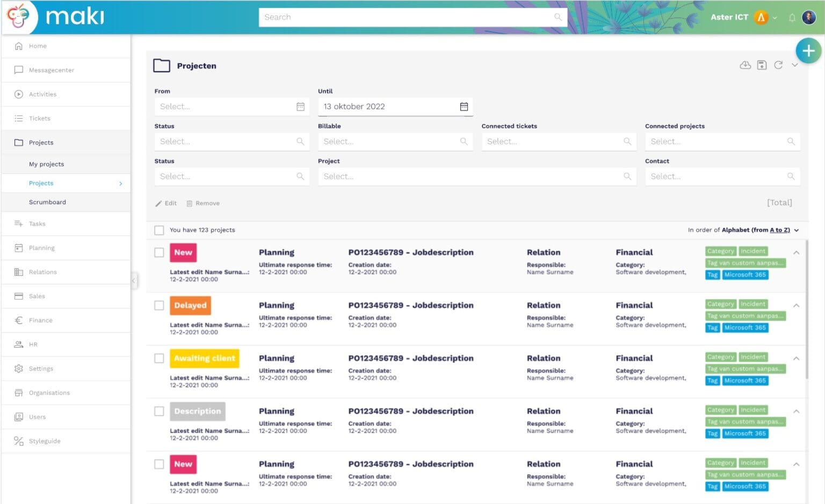This screenshot has height=504, width=825.
Task: Refresh the project list with the reload icon
Action: [779, 65]
